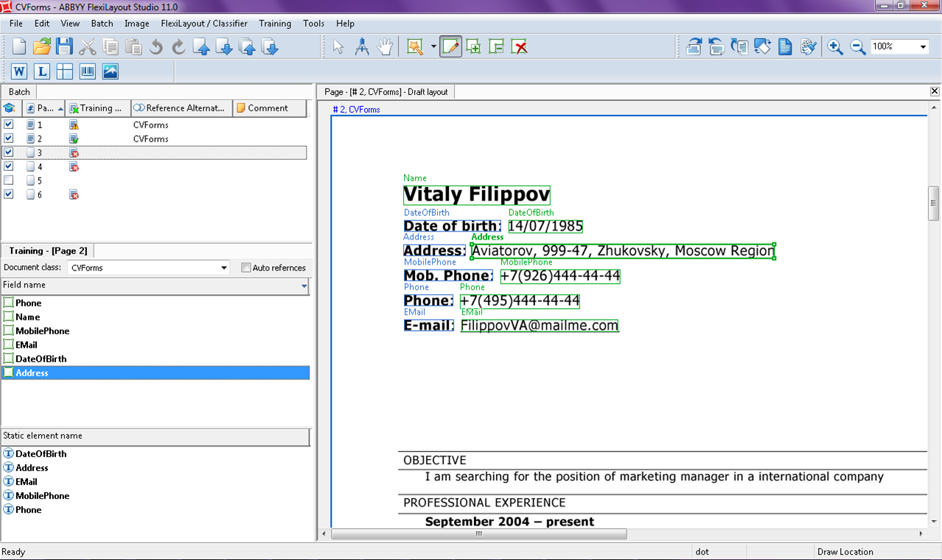
Task: Check the checkbox for page 5
Action: pos(9,181)
